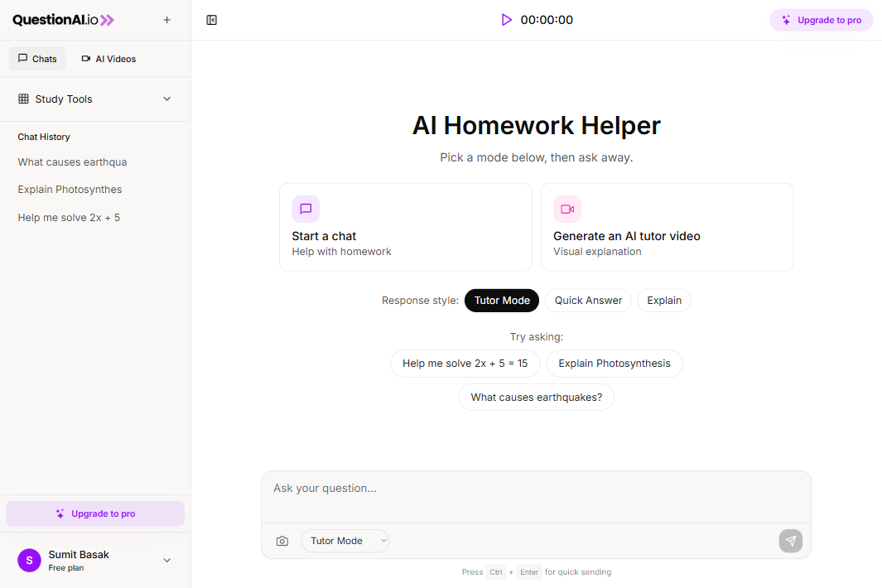Select Start a chat card title

(x=324, y=236)
